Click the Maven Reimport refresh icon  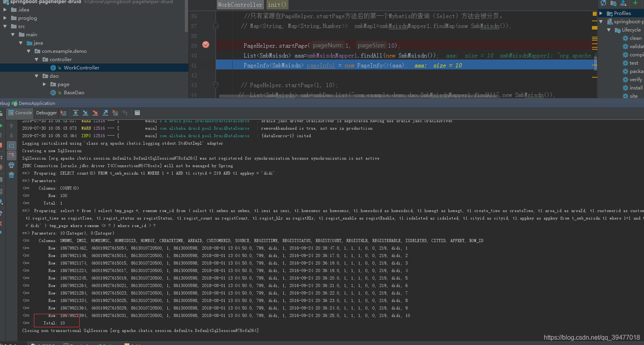pyautogui.click(x=603, y=3)
